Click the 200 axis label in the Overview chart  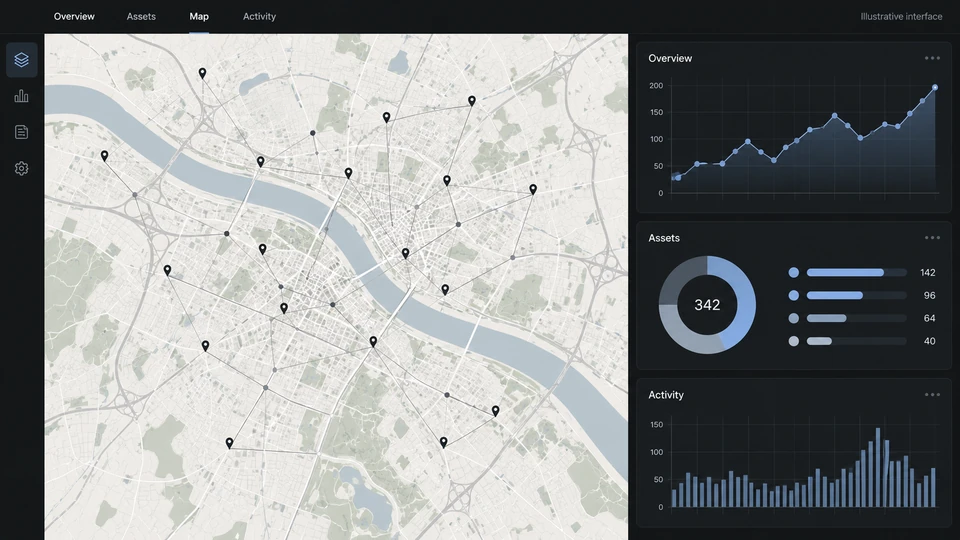[x=656, y=86]
